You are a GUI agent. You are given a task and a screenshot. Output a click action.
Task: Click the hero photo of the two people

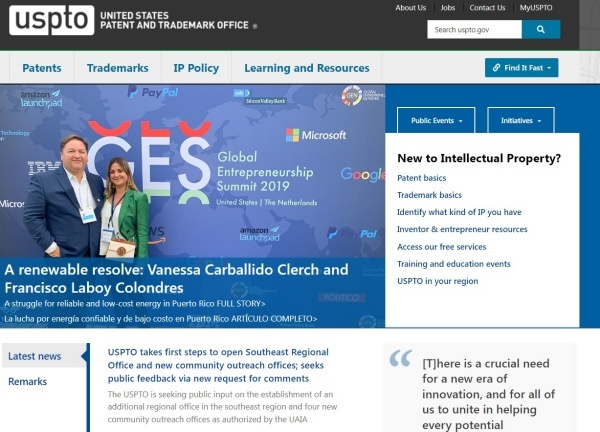click(192, 171)
